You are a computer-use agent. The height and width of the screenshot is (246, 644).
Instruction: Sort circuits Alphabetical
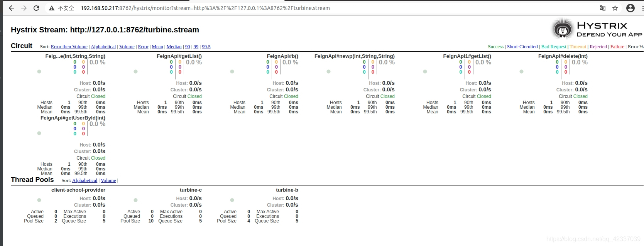coord(103,47)
